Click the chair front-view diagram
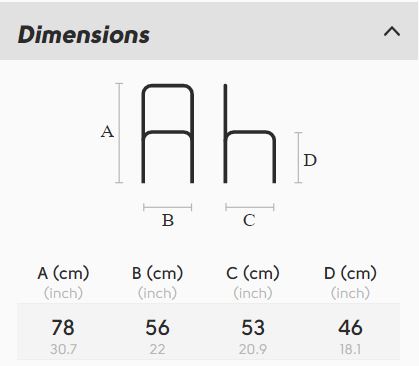Image resolution: width=419 pixels, height=366 pixels. (x=168, y=133)
